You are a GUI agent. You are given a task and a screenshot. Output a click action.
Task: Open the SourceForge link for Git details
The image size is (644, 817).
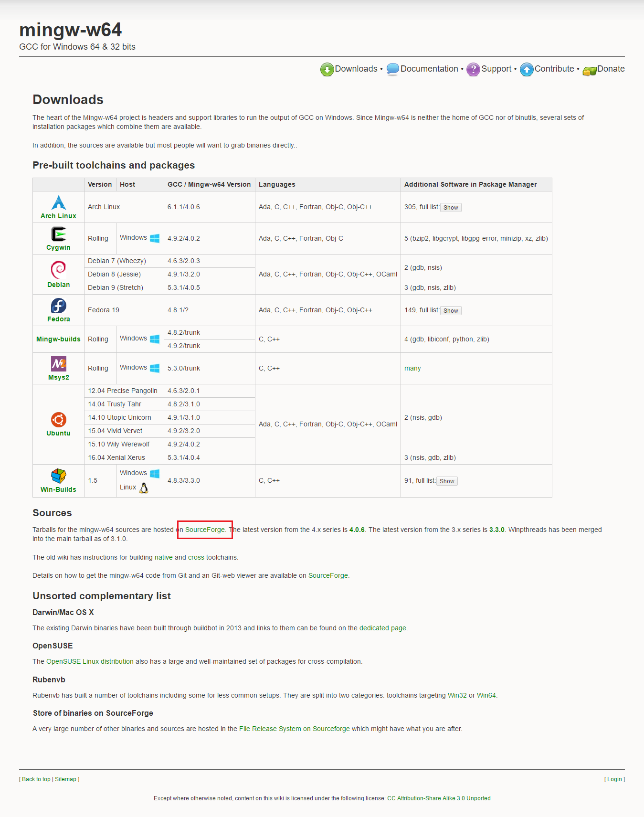(328, 575)
